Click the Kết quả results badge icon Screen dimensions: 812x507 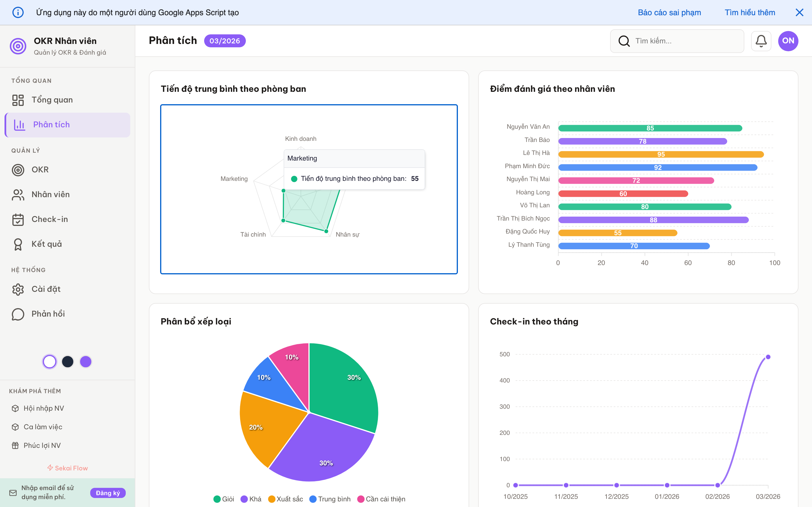click(x=18, y=244)
